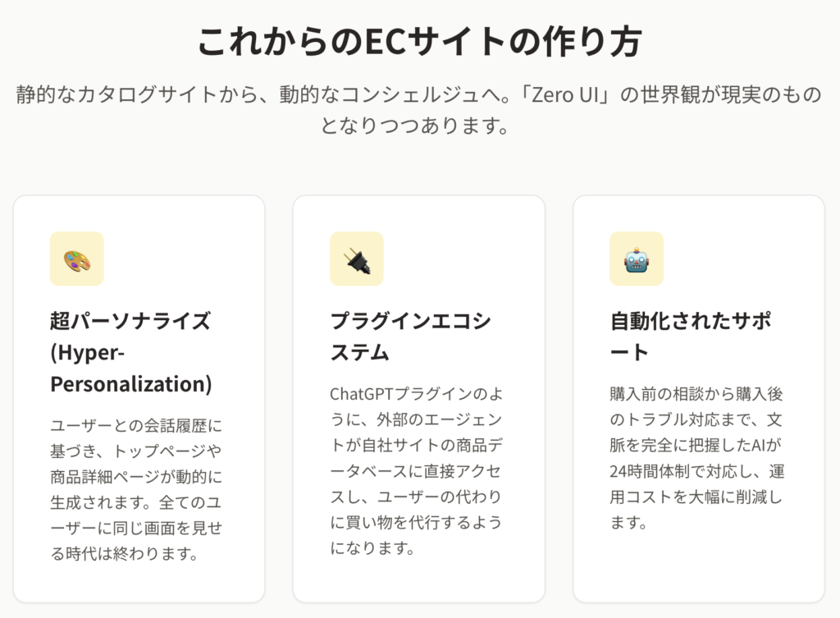Click the robot face emoji icon
Screen dimensions: 840x618
(x=637, y=259)
